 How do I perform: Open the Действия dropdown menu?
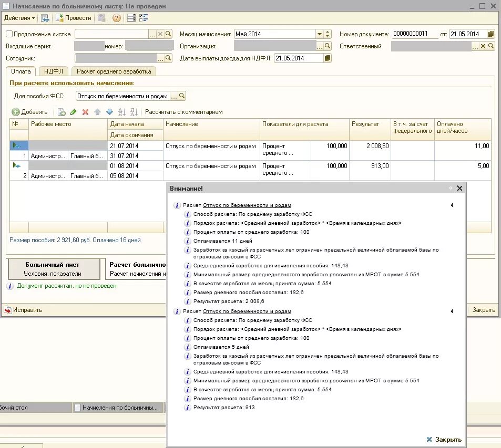tap(19, 18)
